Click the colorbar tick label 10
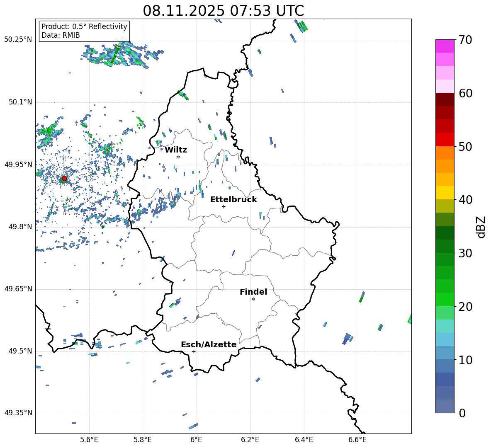 (465, 360)
